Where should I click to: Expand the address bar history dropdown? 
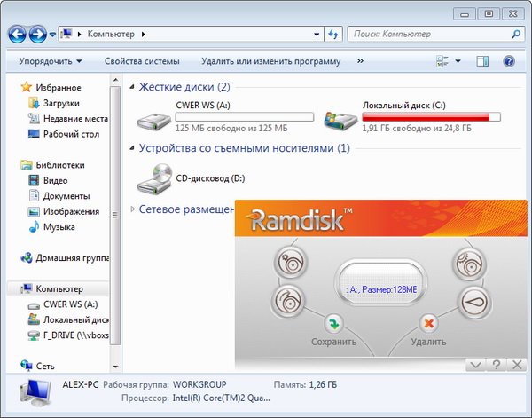point(317,35)
